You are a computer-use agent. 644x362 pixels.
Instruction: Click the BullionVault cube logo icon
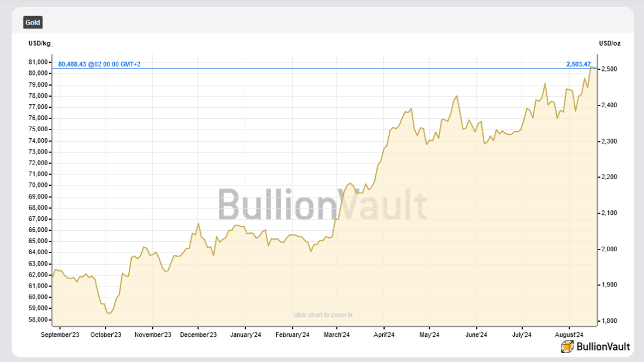567,346
